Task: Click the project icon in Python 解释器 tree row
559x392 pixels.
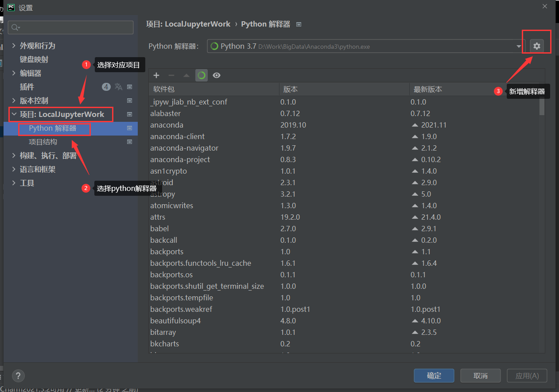Action: (x=130, y=128)
